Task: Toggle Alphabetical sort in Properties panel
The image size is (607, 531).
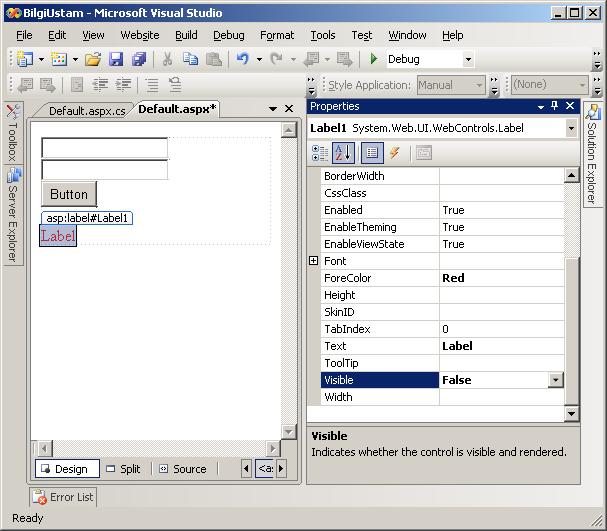Action: point(343,153)
